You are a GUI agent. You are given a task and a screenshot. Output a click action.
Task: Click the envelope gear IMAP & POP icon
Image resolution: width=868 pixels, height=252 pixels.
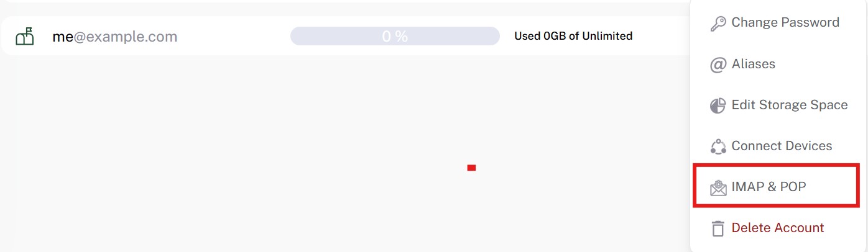[x=718, y=187]
